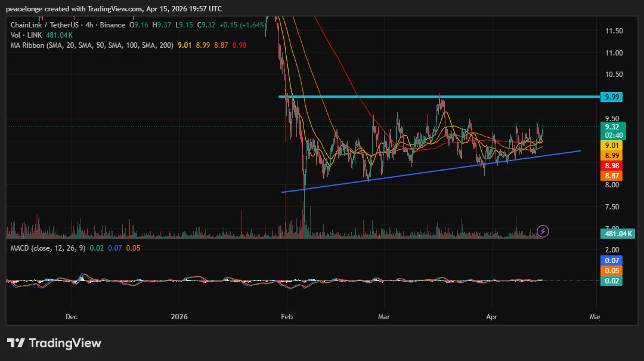
Task: Click the TradingView logo in bottom-left corner
Action: coord(54,343)
